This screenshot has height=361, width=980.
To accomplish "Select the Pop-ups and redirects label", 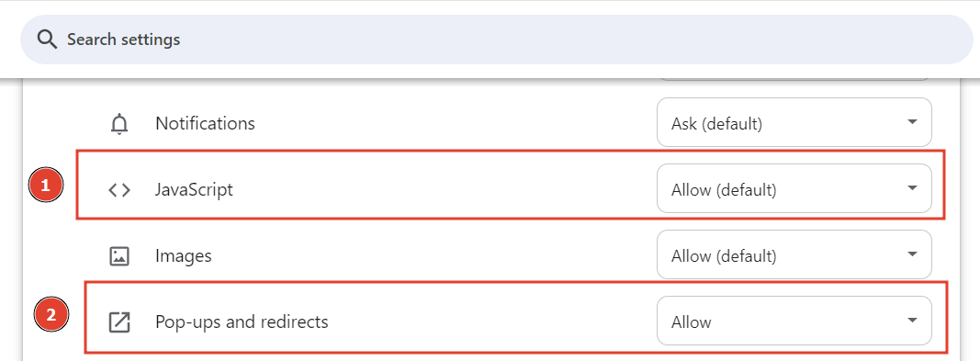I will [x=242, y=322].
